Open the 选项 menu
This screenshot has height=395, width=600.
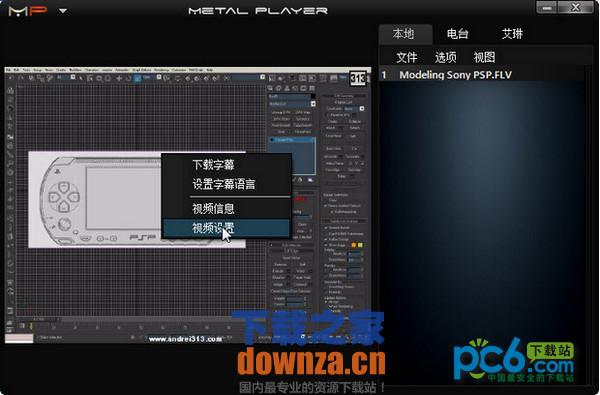(445, 57)
